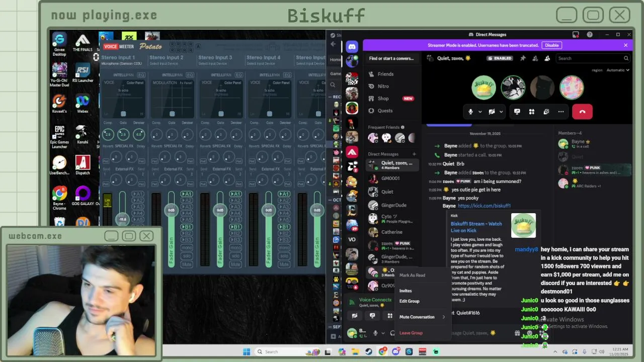644x362 pixels.
Task: Choose Mute Conversation in context menu
Action: click(x=417, y=317)
